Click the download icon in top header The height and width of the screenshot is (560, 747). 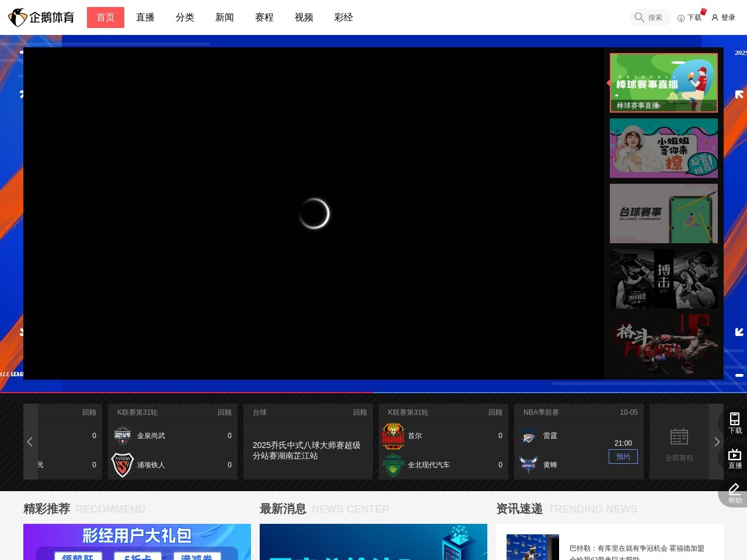(680, 18)
